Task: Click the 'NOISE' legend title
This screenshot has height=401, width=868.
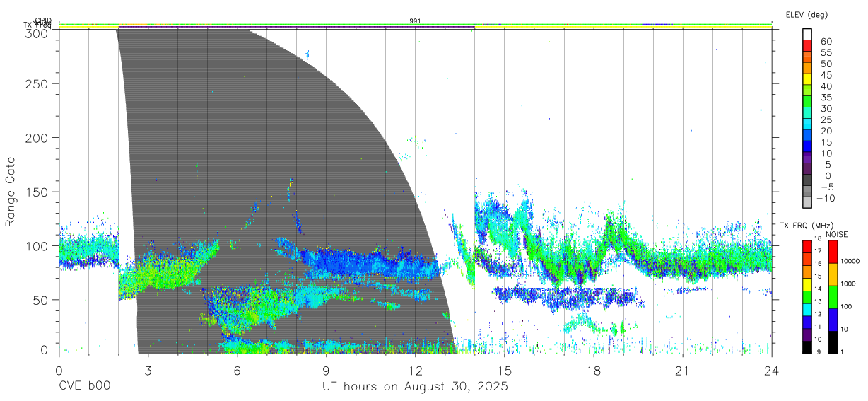Action: coord(836,234)
